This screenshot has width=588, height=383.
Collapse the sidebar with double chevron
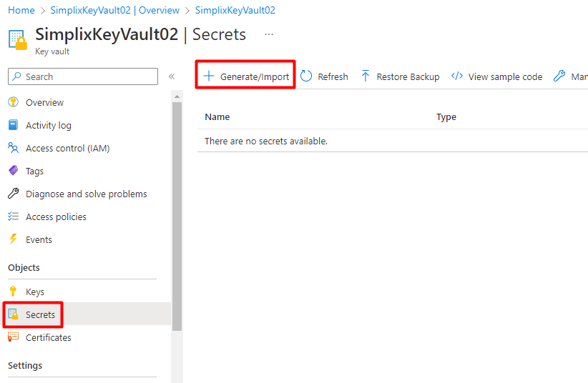point(172,76)
